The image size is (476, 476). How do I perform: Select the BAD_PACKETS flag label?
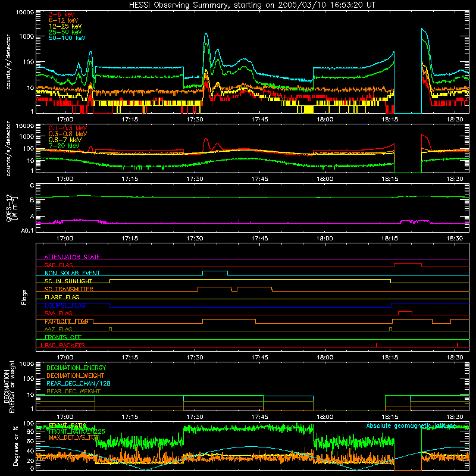point(64,345)
